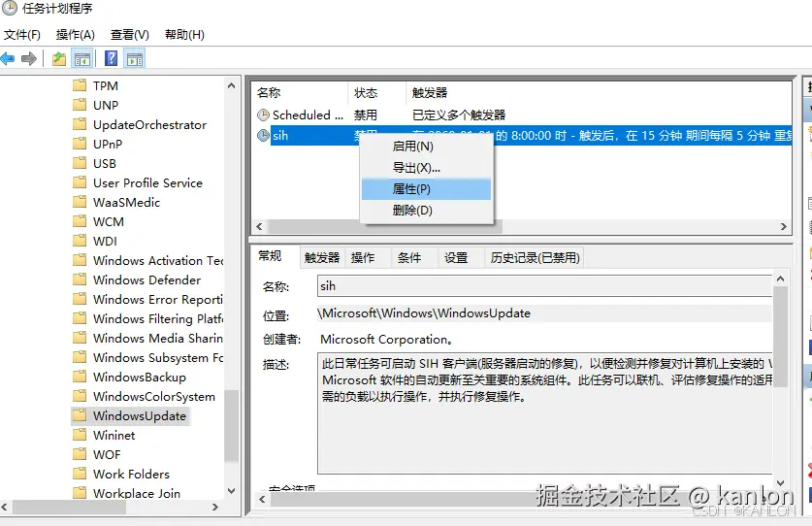The image size is (812, 526).
Task: Switch to the 常规 tab
Action: pos(271,256)
